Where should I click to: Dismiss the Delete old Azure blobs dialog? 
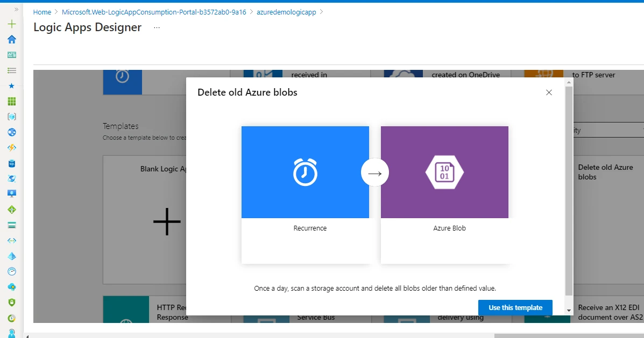(x=548, y=92)
